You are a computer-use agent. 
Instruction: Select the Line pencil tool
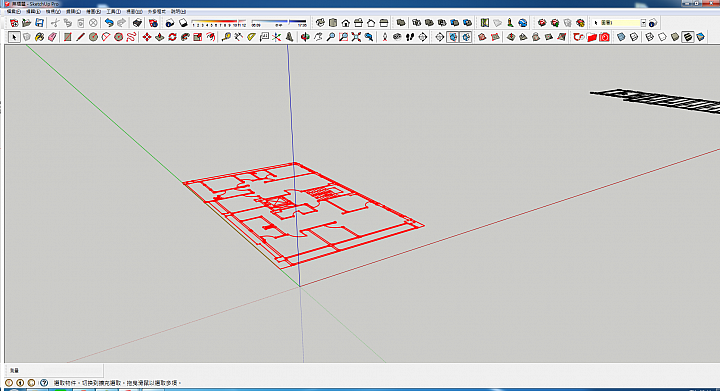point(80,37)
